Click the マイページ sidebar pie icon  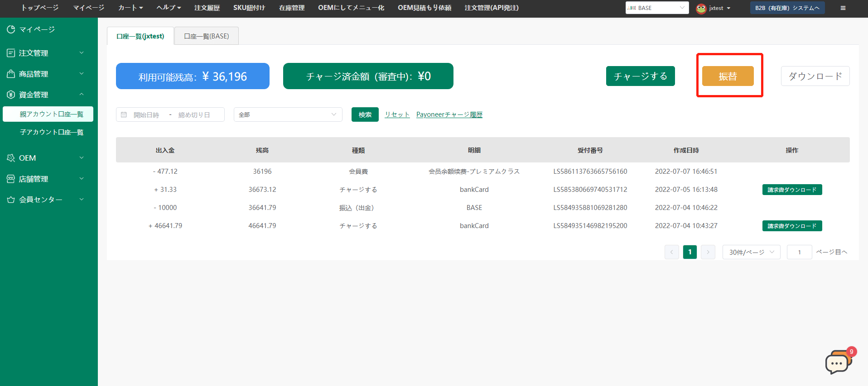point(11,29)
